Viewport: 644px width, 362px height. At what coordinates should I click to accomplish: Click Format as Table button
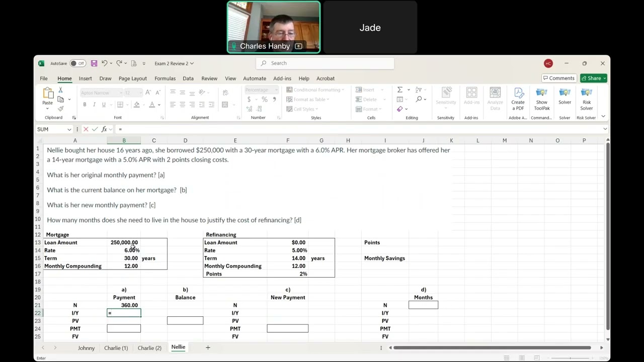click(308, 100)
